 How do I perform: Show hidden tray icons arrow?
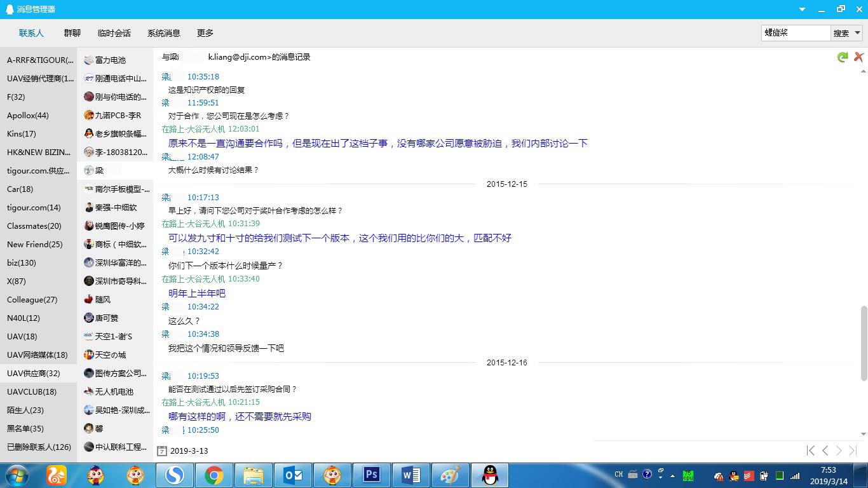tap(672, 475)
